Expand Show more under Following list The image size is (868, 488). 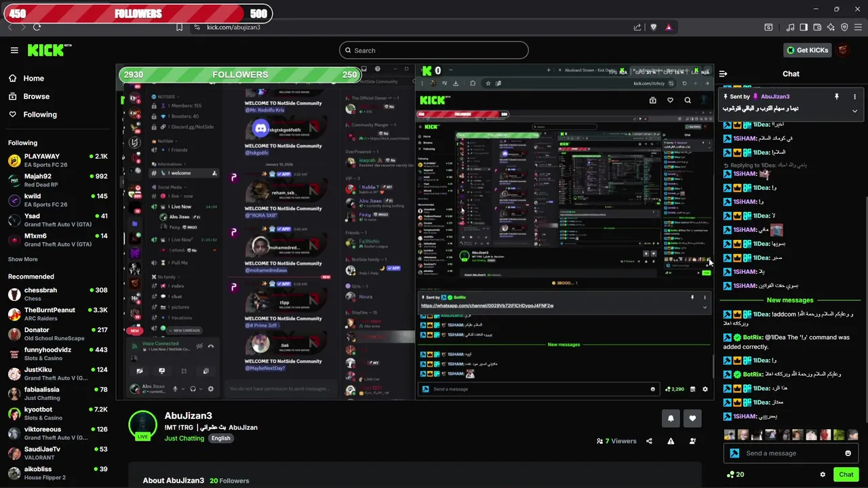(22, 259)
